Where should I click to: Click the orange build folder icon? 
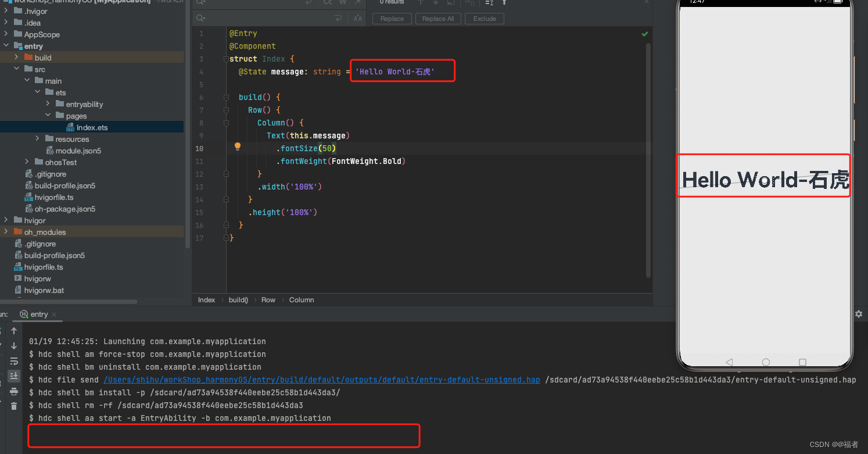click(x=28, y=58)
